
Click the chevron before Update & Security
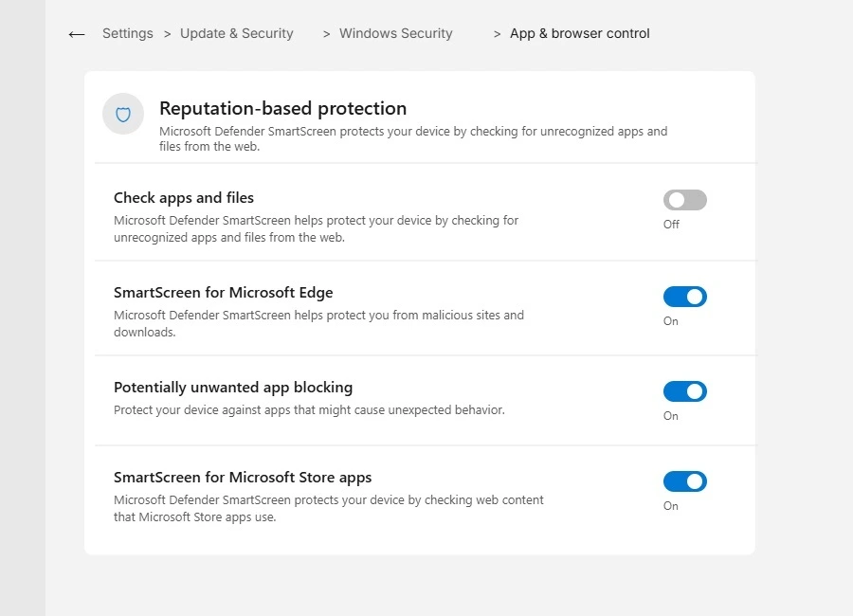(168, 34)
